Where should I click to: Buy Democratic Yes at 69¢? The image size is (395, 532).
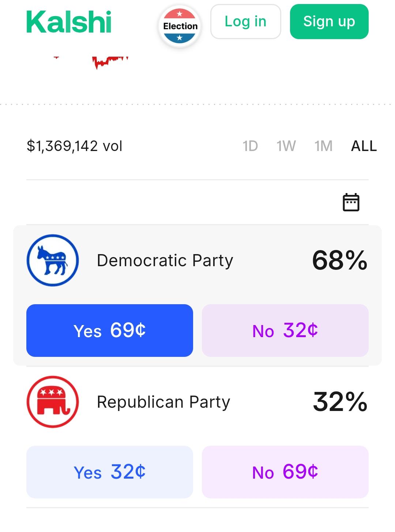tap(110, 331)
